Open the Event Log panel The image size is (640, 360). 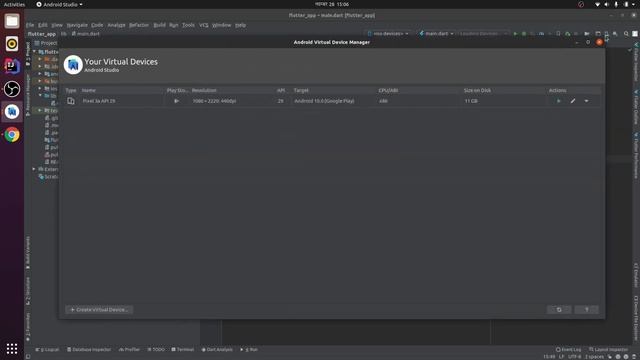pos(568,349)
